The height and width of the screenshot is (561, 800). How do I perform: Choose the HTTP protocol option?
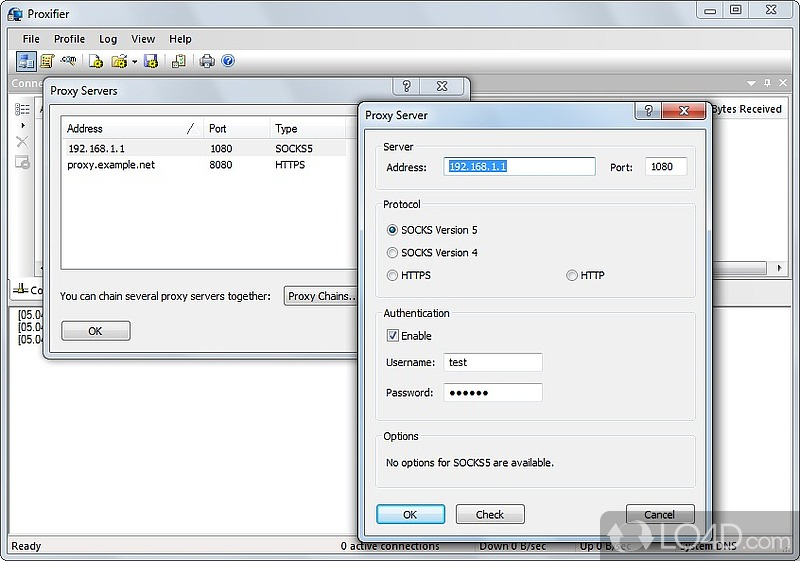[x=572, y=276]
